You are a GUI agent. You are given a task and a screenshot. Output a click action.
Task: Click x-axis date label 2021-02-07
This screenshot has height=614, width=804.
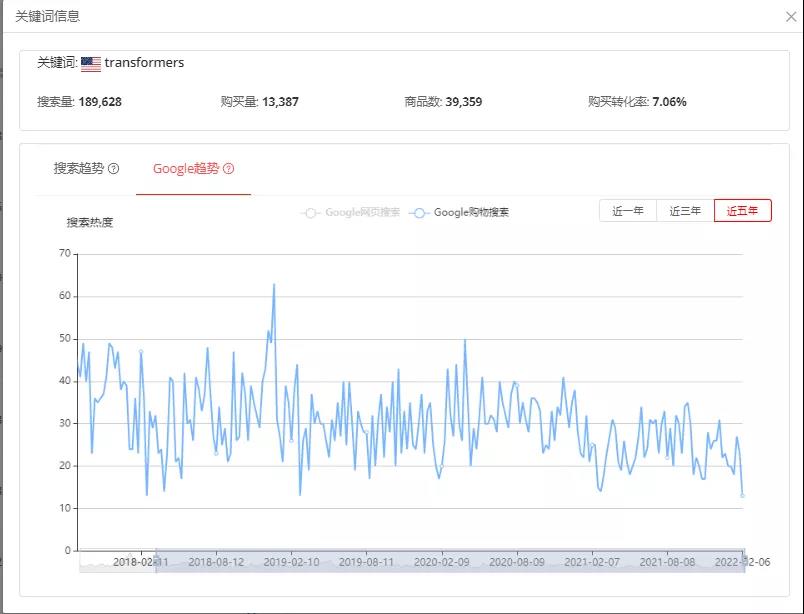tap(592, 562)
